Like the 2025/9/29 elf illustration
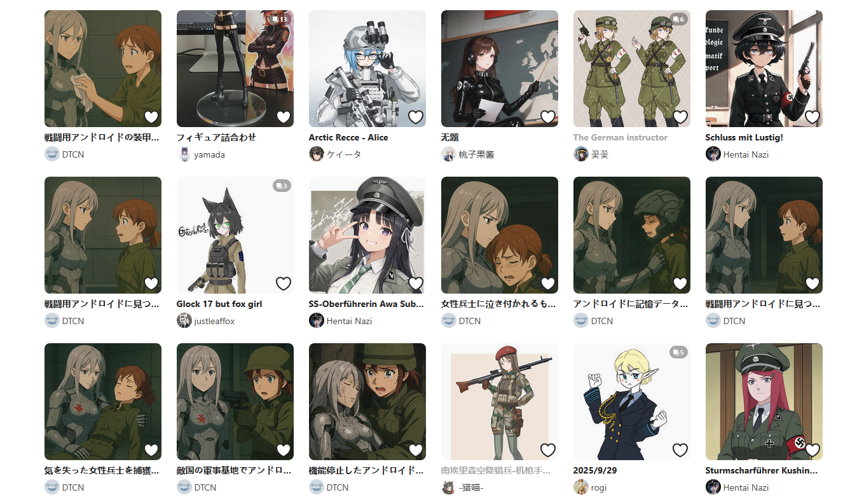The height and width of the screenshot is (504, 850). (680, 450)
